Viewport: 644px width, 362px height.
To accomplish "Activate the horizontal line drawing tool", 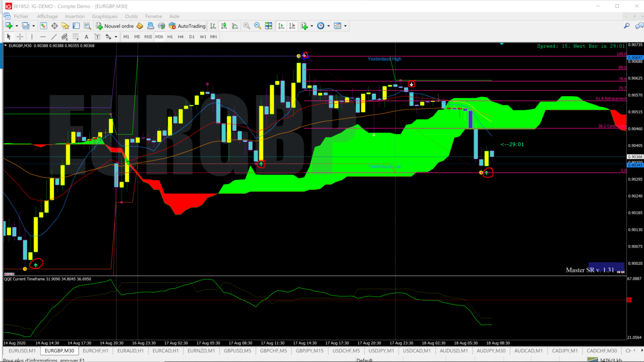I will pos(43,36).
